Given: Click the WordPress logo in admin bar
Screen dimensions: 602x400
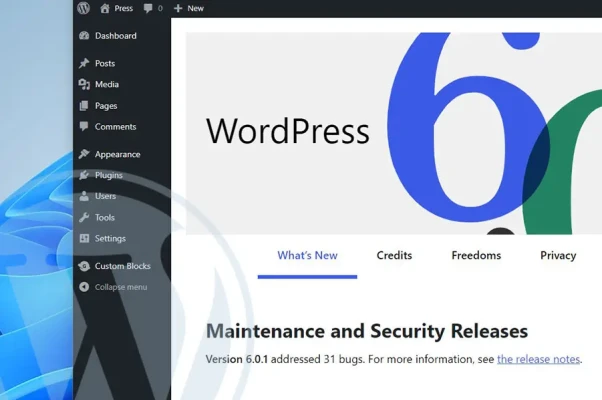Looking at the screenshot, I should 84,8.
